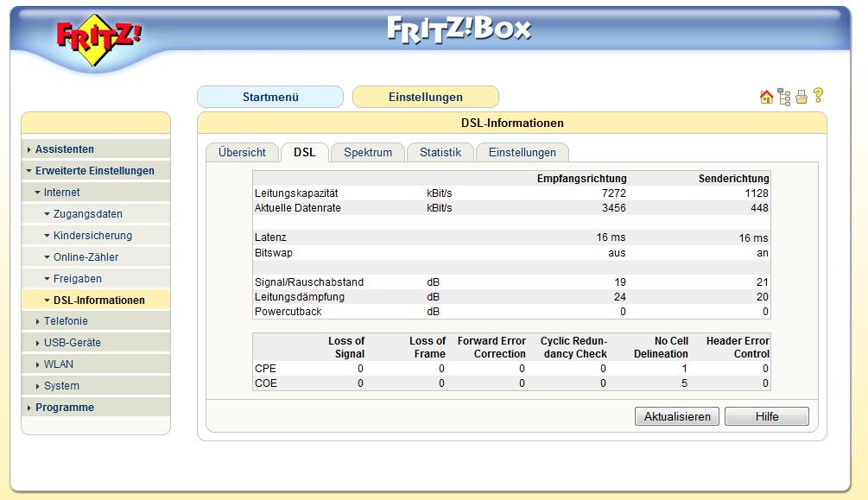Click the value 3456
This screenshot has height=500, width=868.
pyautogui.click(x=614, y=208)
